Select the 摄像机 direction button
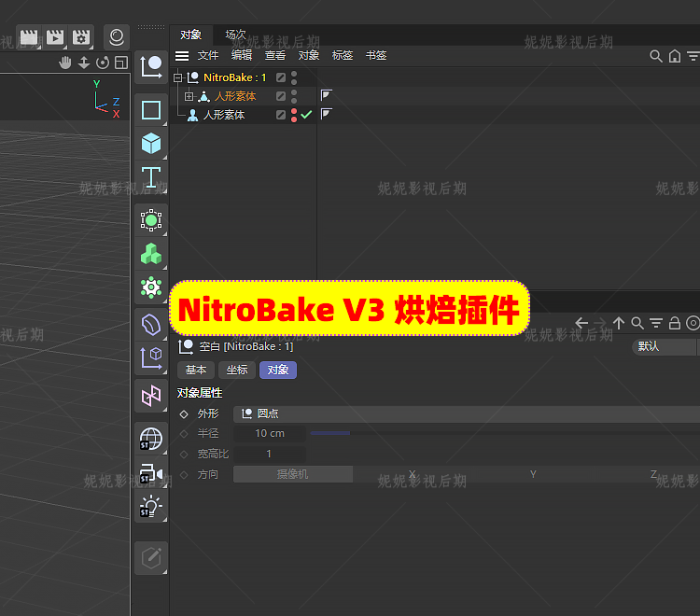 coord(293,474)
